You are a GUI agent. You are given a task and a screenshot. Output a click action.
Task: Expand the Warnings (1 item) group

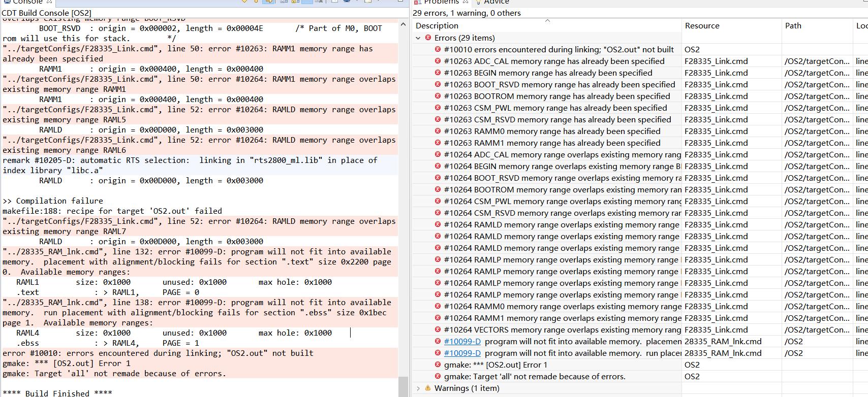(418, 388)
